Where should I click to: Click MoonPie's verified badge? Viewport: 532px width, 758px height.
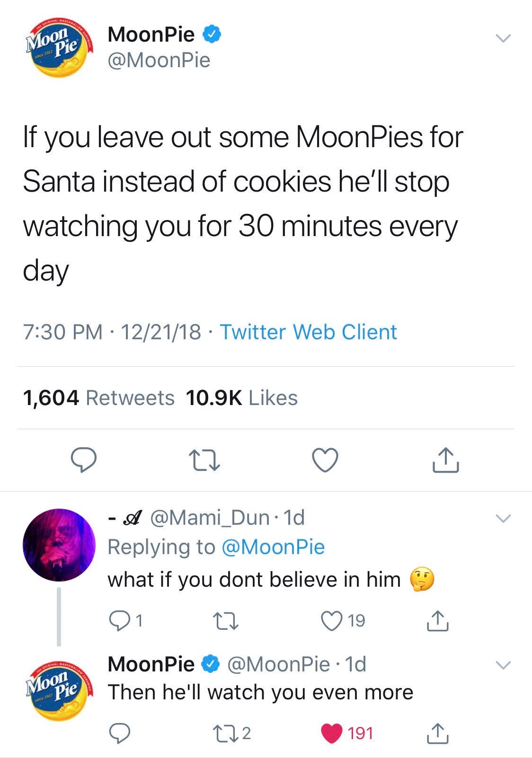[212, 34]
